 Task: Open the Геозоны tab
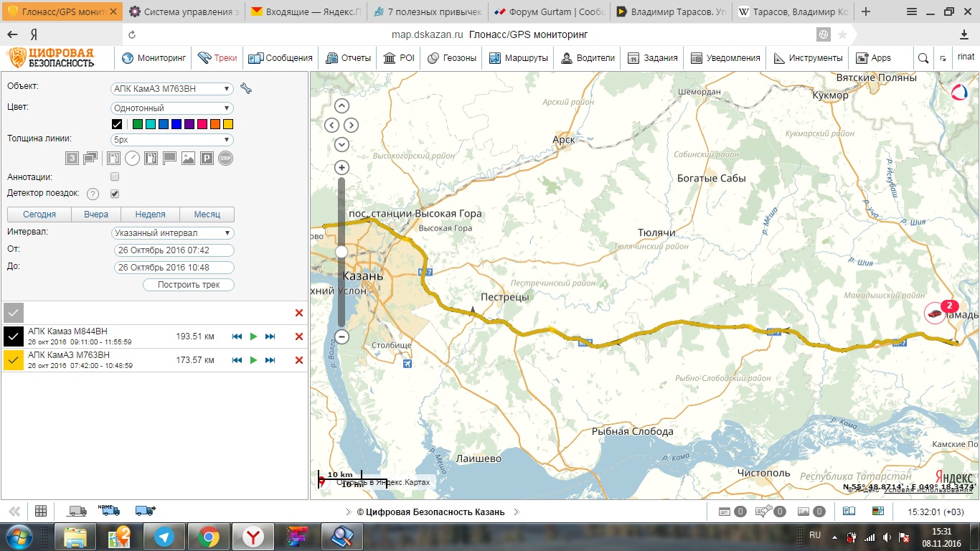pos(453,58)
